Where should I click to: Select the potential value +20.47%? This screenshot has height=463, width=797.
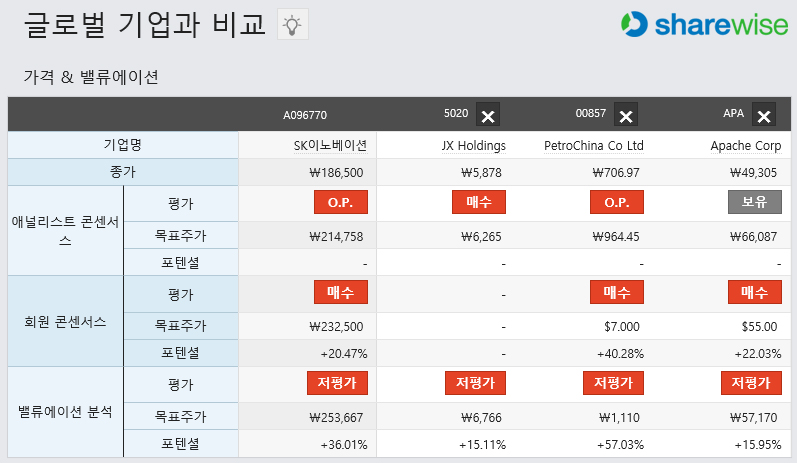click(344, 354)
